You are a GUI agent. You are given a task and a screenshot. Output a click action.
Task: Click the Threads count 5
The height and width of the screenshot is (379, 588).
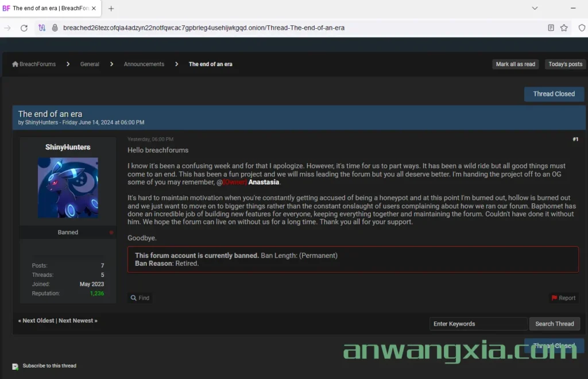102,275
